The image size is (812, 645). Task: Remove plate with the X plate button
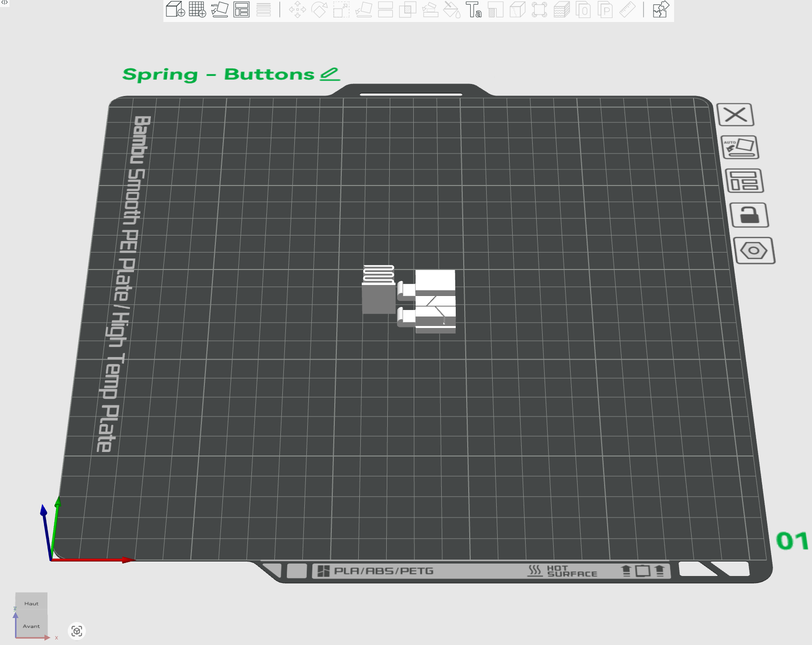point(735,115)
